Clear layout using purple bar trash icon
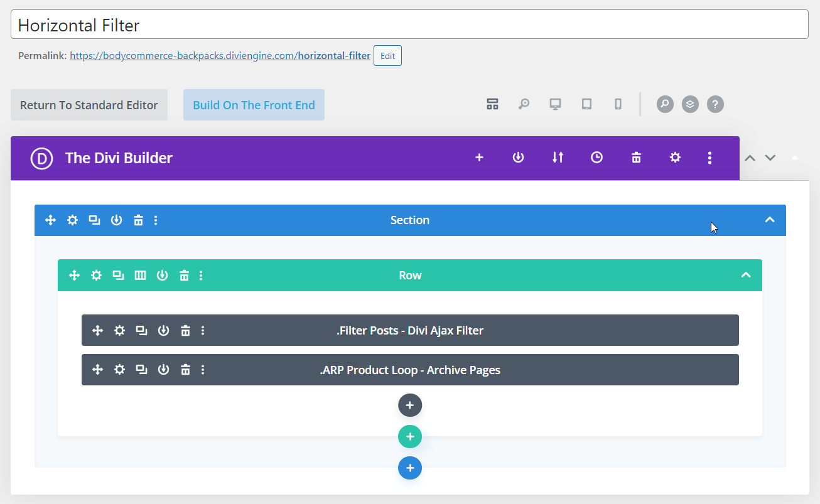This screenshot has height=504, width=820. (x=636, y=158)
